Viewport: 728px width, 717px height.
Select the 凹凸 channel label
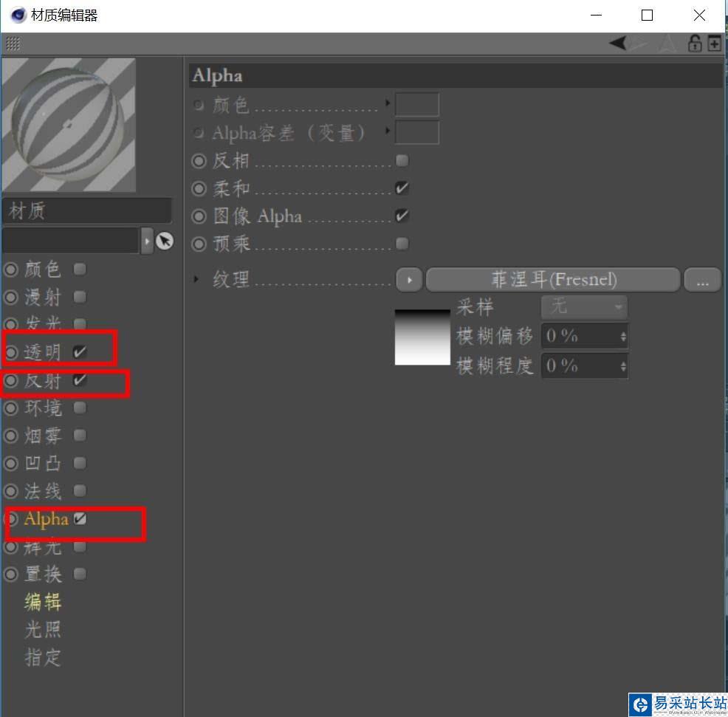(43, 464)
